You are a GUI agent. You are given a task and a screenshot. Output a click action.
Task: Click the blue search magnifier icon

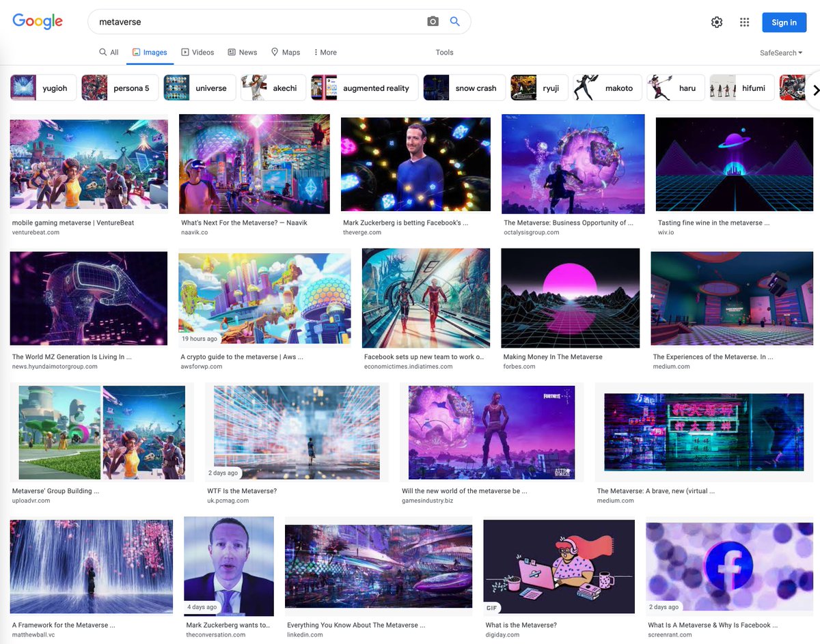point(455,22)
